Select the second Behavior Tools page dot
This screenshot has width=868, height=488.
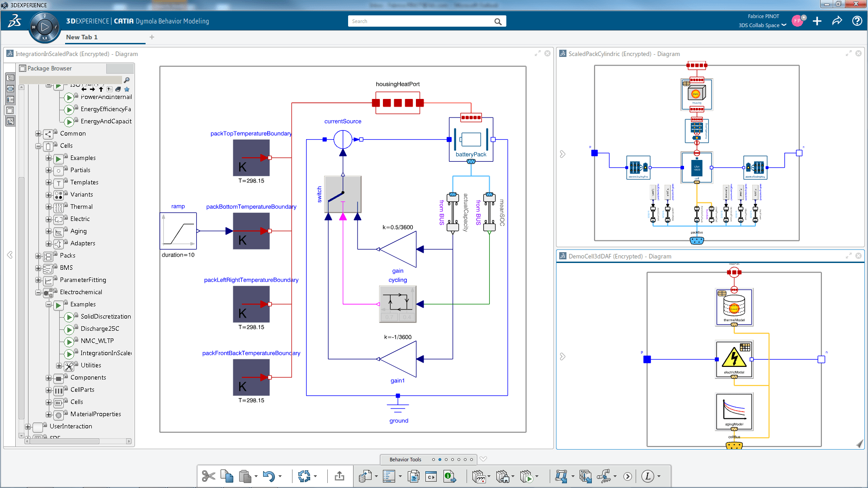point(440,460)
